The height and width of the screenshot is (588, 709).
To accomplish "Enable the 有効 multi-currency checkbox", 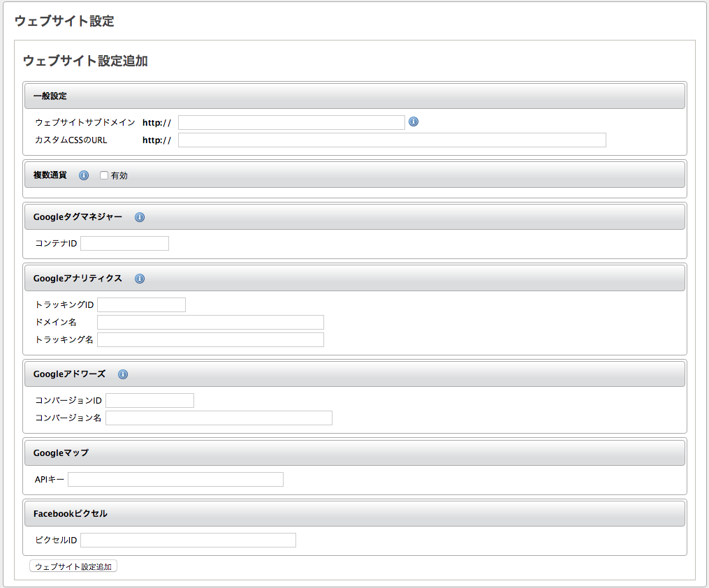I will (104, 175).
